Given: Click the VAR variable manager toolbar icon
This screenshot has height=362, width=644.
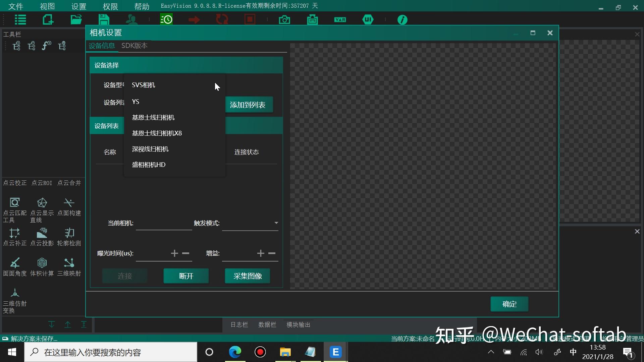Looking at the screenshot, I should click(340, 19).
